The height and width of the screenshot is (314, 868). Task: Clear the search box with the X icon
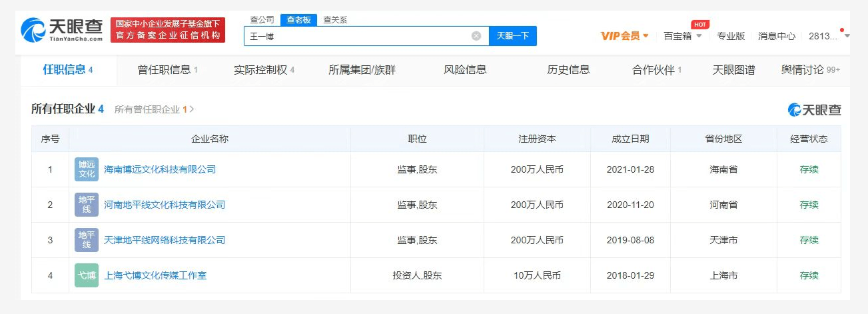[x=476, y=36]
